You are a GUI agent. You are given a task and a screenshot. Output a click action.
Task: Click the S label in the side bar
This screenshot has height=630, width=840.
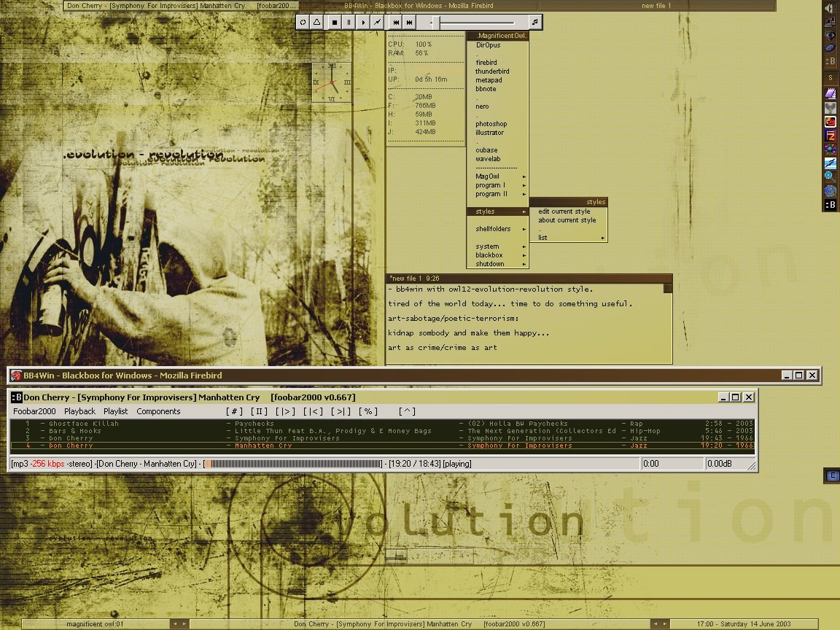(x=831, y=78)
